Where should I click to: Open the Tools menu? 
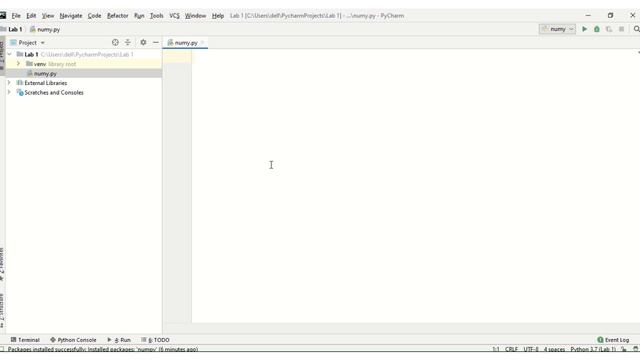(x=157, y=16)
